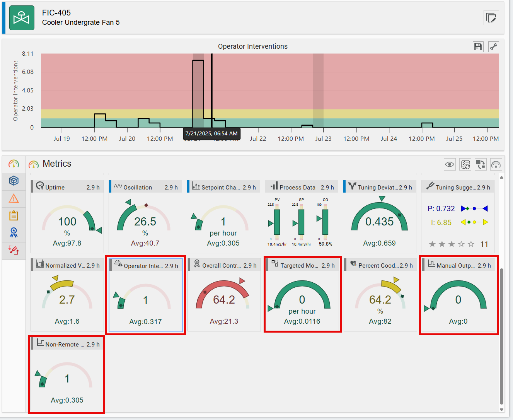Select the Operator Interventions tile
Image resolution: width=513 pixels, height=420 pixels.
[145, 295]
